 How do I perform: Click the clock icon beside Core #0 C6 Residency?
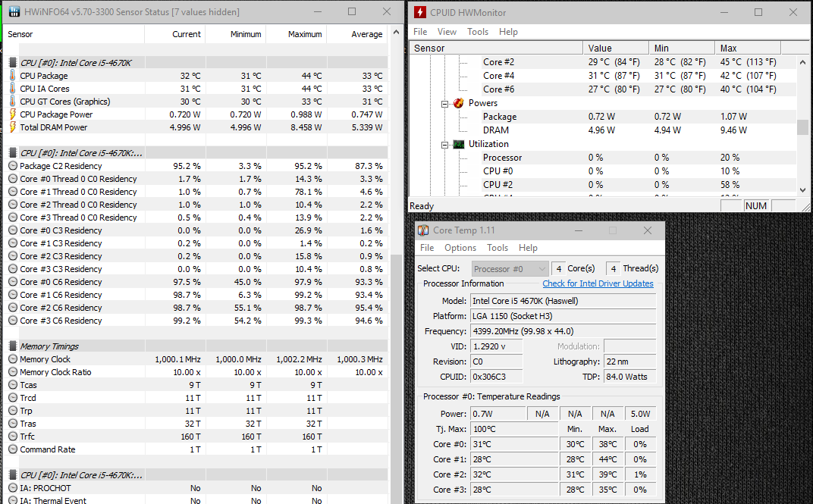(x=13, y=282)
